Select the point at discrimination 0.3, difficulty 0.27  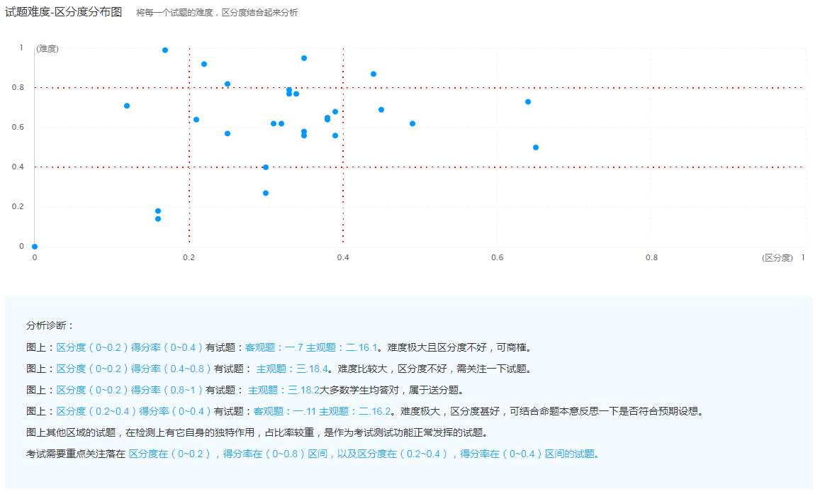[266, 193]
